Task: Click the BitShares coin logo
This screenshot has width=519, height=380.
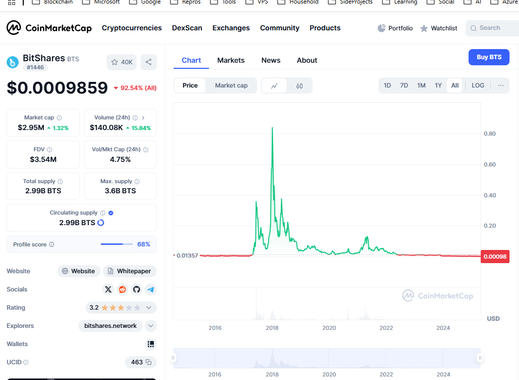Action: tap(13, 62)
